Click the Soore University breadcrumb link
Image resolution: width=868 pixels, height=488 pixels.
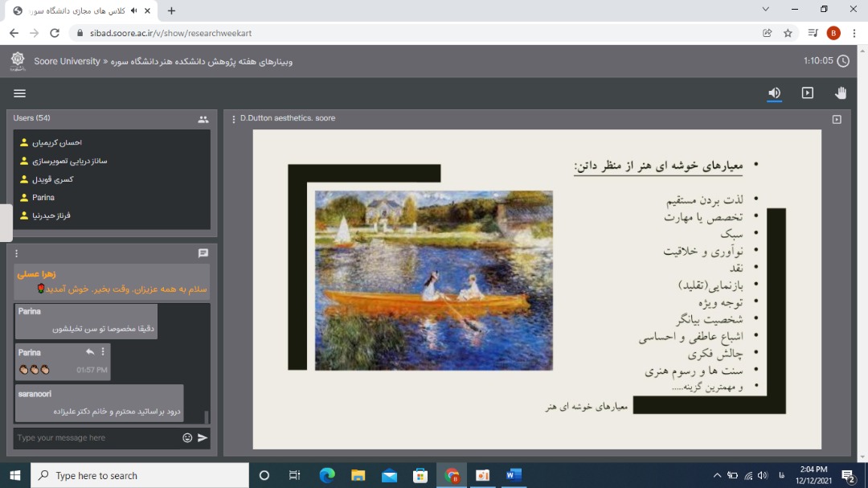[x=67, y=61]
